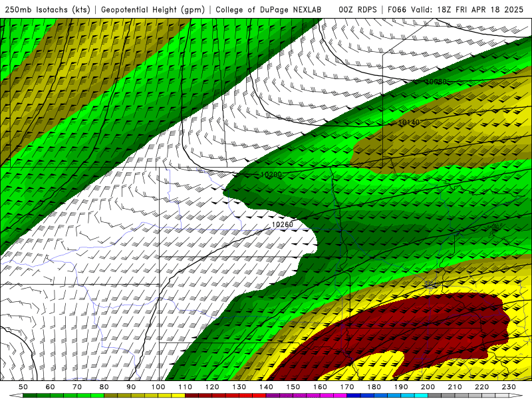Click the dark gray swatch right of 200
This screenshot has width=532, height=399.
(435, 396)
